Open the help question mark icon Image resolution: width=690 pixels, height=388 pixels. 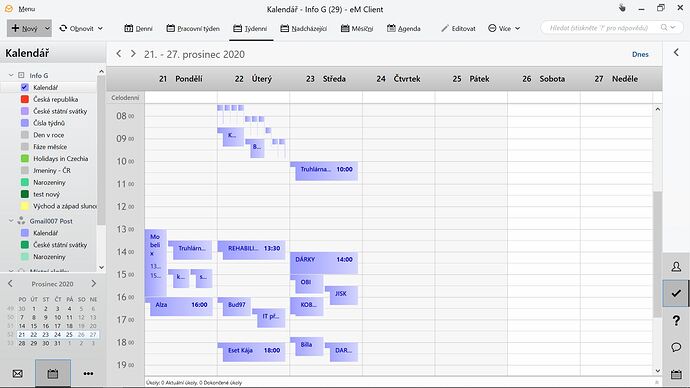click(x=676, y=321)
